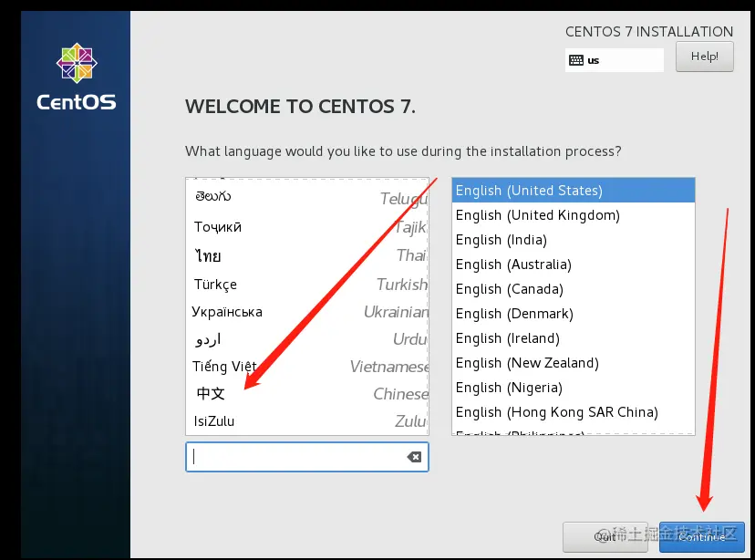
Task: Select Українська Ukrainian language row
Action: click(307, 312)
